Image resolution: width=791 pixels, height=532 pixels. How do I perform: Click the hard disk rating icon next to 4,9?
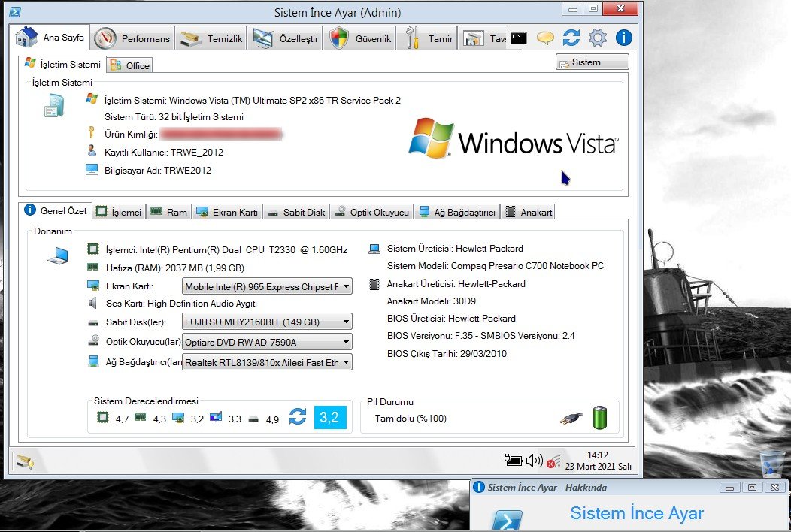point(253,419)
